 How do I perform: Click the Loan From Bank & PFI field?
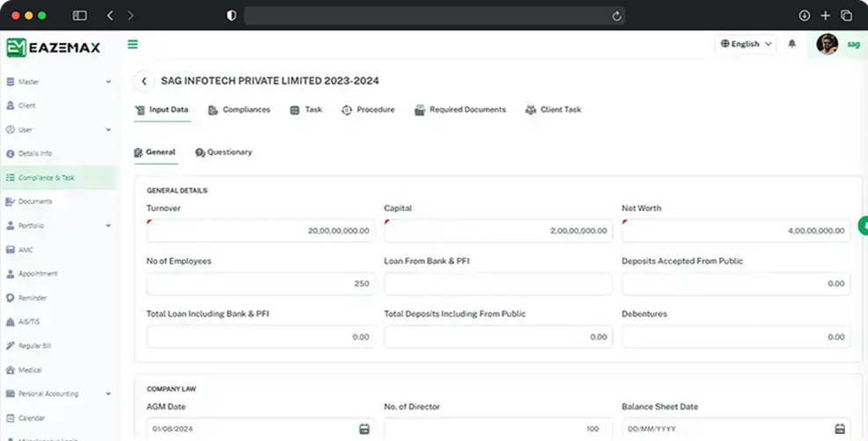click(x=498, y=283)
